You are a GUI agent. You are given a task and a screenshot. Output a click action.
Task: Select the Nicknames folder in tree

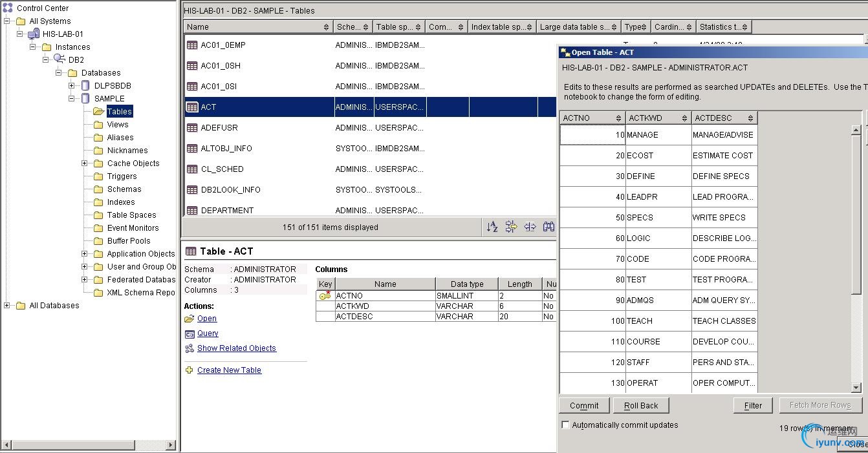click(x=127, y=150)
